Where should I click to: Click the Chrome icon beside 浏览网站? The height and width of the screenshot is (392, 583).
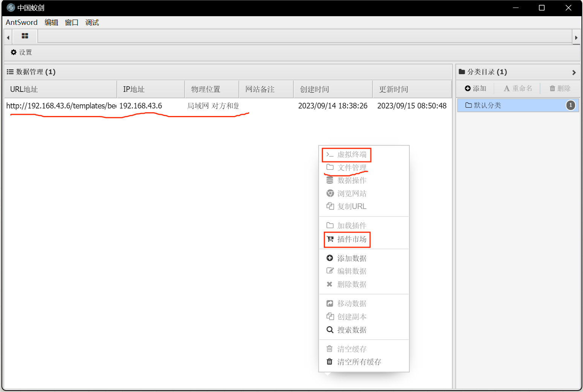330,193
